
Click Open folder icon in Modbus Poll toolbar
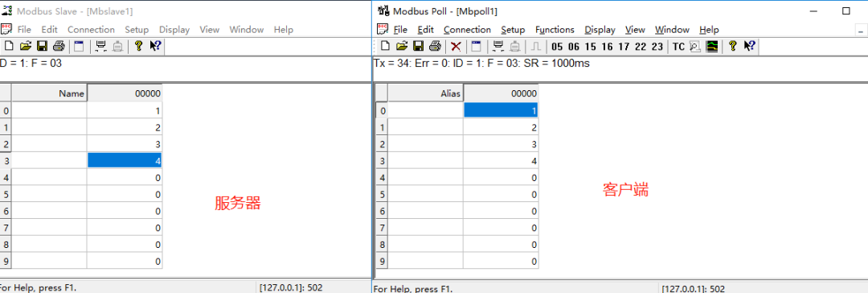[403, 46]
